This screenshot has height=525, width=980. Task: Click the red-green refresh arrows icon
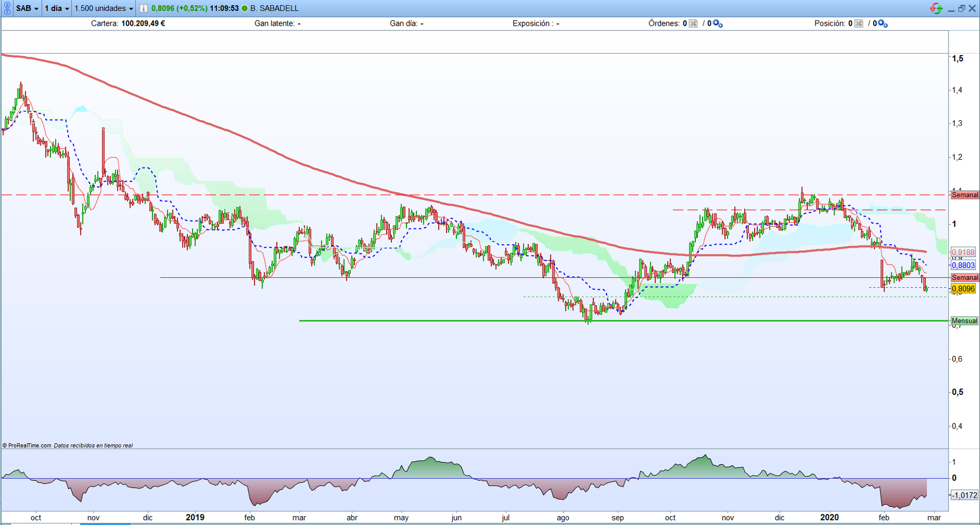pyautogui.click(x=936, y=8)
